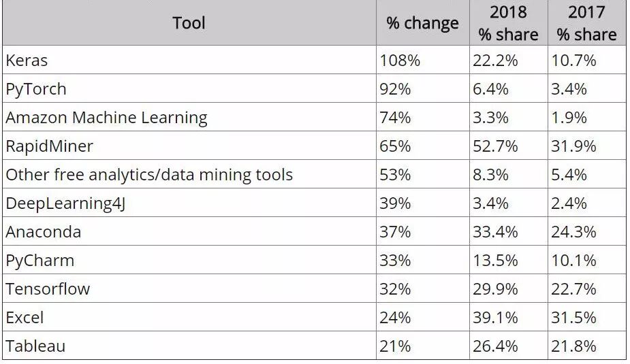Image resolution: width=630 pixels, height=364 pixels.
Task: Click the Tool column header
Action: pos(189,22)
